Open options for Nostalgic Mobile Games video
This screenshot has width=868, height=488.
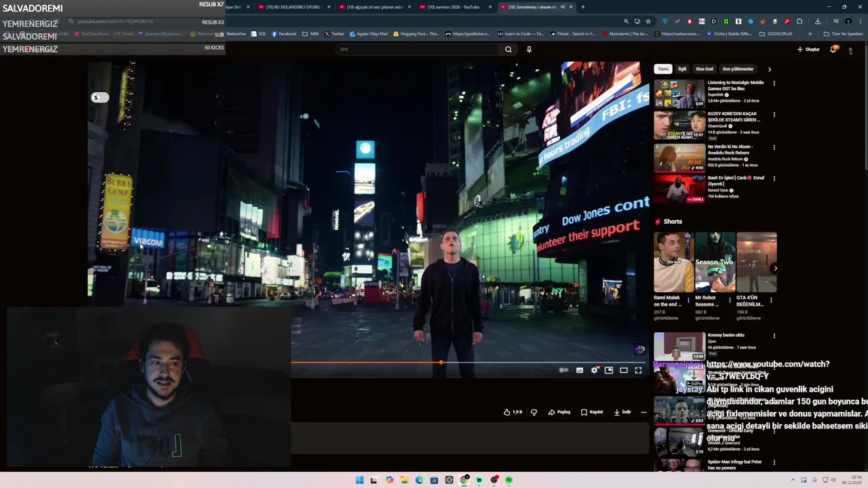coord(774,83)
